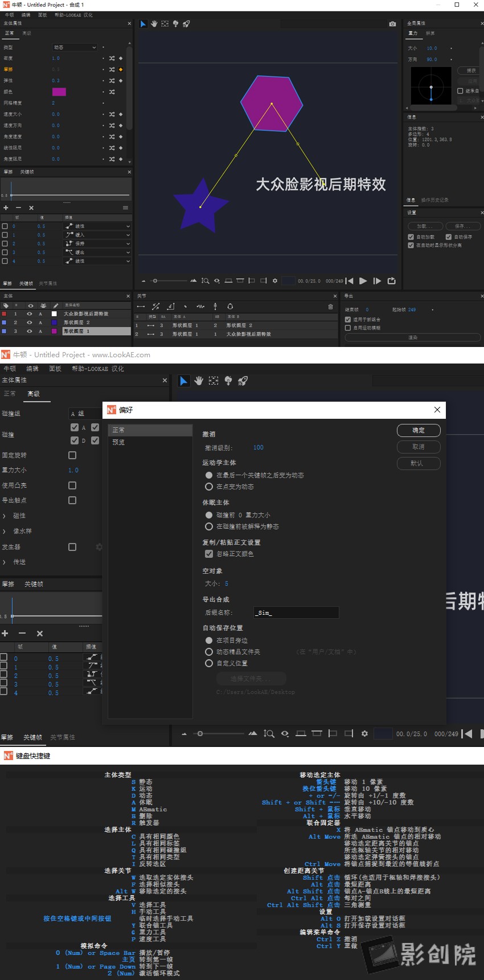Click the zoom-to-fit magnifier icon under the 合成 1 preview

(205, 281)
